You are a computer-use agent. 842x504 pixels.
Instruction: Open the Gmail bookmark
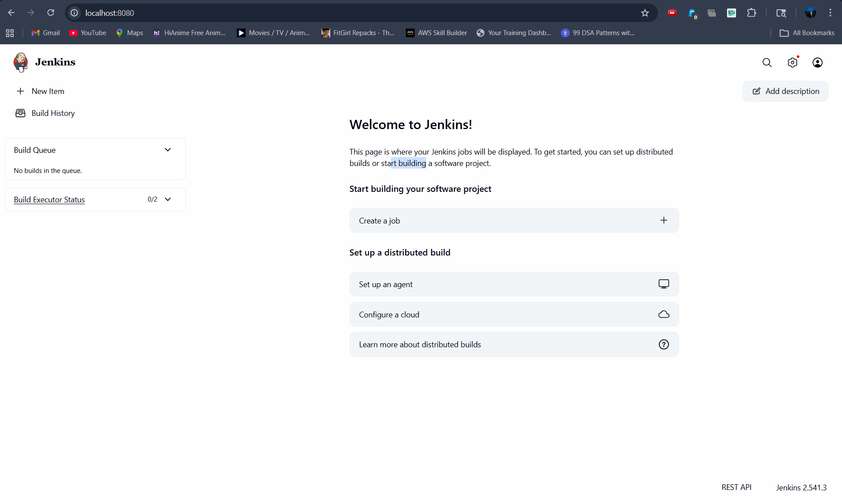coord(46,33)
